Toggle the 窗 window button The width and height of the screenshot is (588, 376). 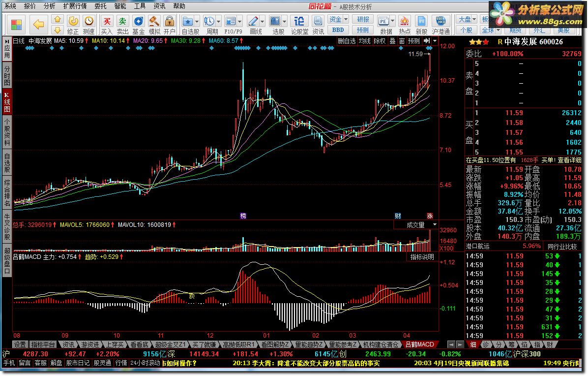pyautogui.click(x=402, y=41)
